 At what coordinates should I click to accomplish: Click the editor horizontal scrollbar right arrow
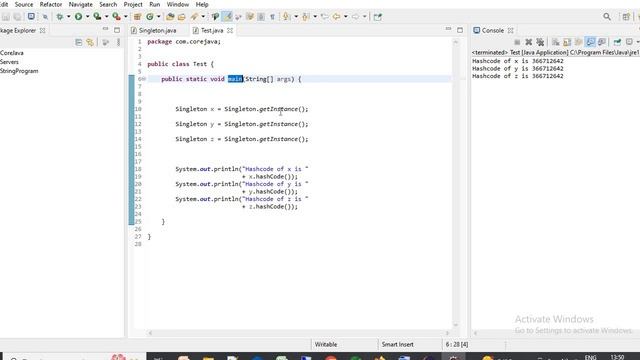(x=447, y=333)
